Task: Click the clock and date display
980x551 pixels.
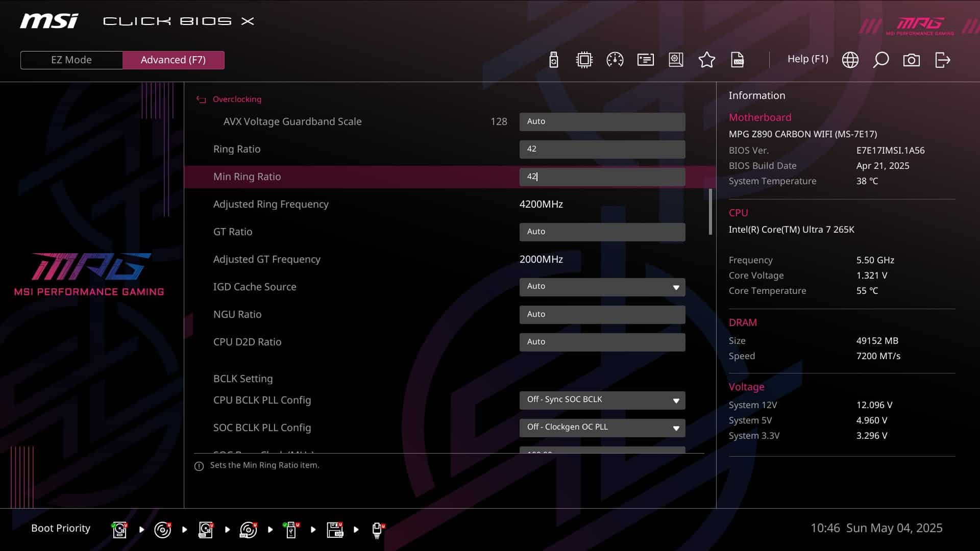Action: [x=876, y=528]
